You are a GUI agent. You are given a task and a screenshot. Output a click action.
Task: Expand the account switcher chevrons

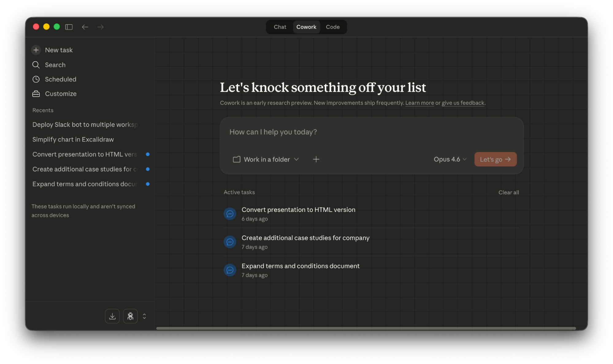coord(144,316)
